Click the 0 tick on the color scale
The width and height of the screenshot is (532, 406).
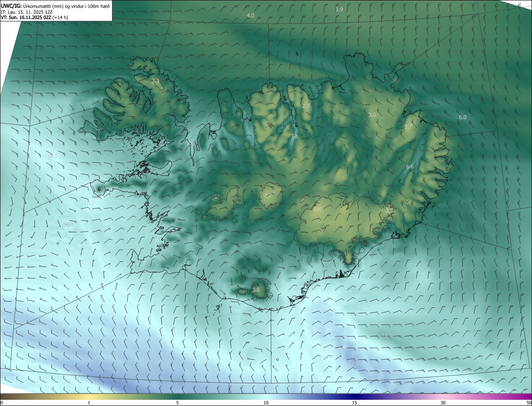(2, 403)
